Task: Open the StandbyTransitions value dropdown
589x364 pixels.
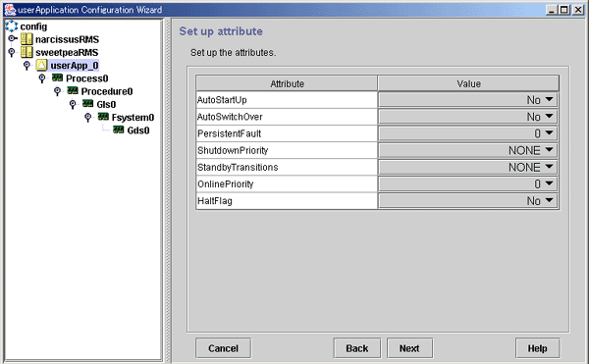Action: tap(468, 167)
